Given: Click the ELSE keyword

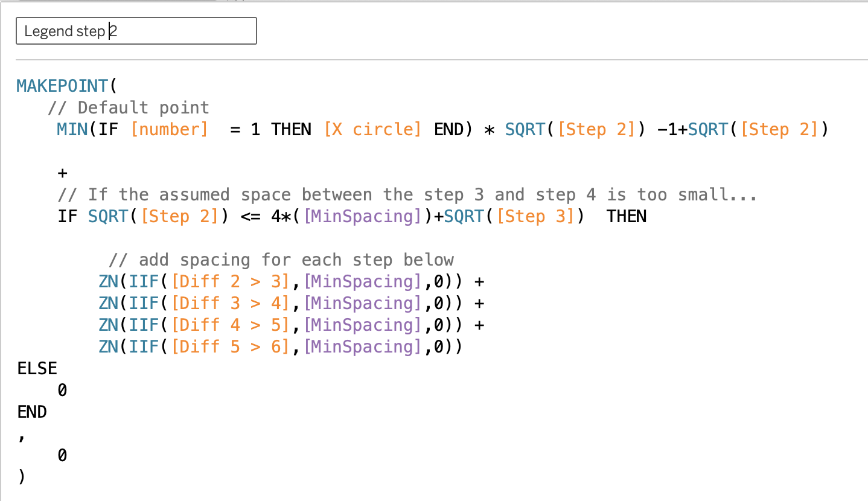Looking at the screenshot, I should coord(37,368).
